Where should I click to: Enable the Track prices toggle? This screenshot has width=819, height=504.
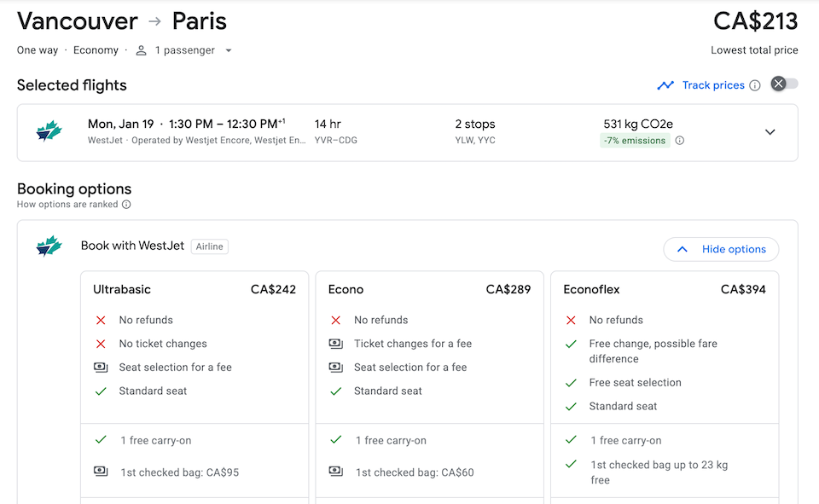(x=784, y=84)
